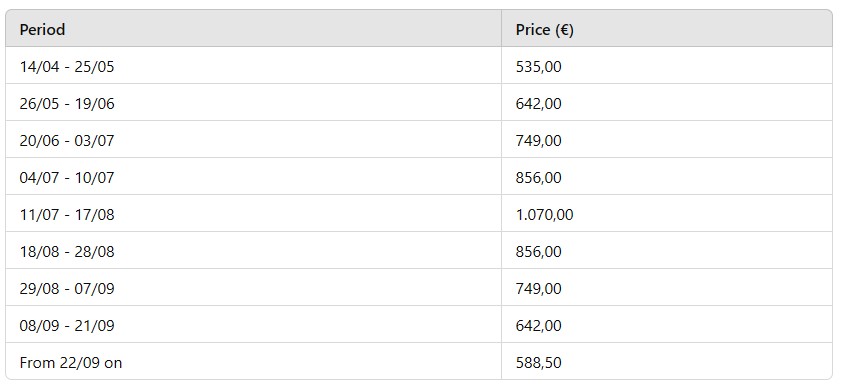Image resolution: width=841 pixels, height=387 pixels.
Task: Click the 856,00 price for 04/07 - 10/07
Action: click(538, 177)
